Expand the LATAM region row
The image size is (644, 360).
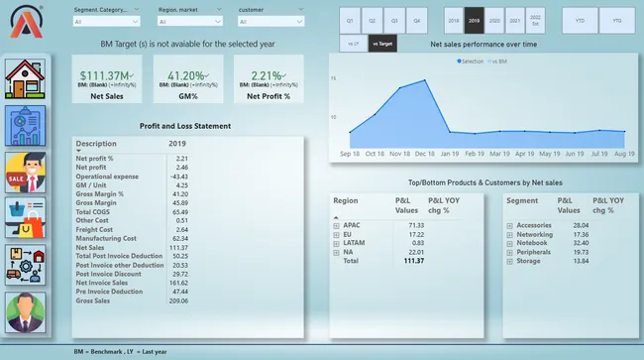pyautogui.click(x=337, y=243)
